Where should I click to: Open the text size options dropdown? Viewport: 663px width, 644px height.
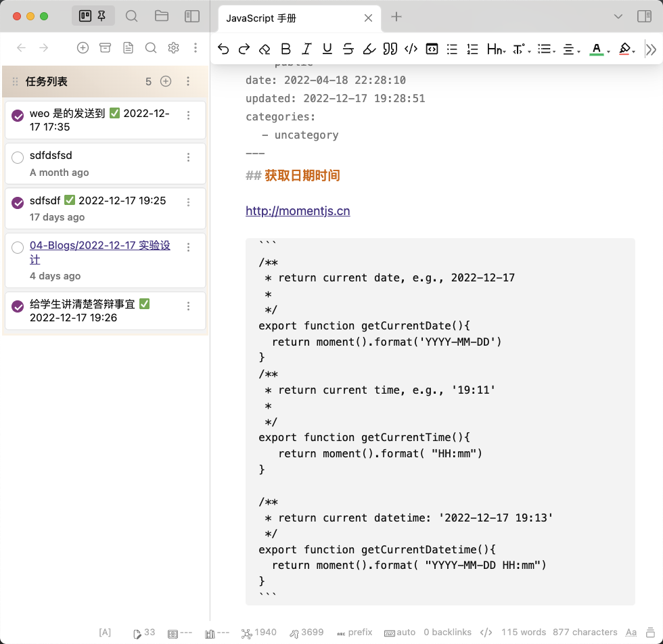522,49
